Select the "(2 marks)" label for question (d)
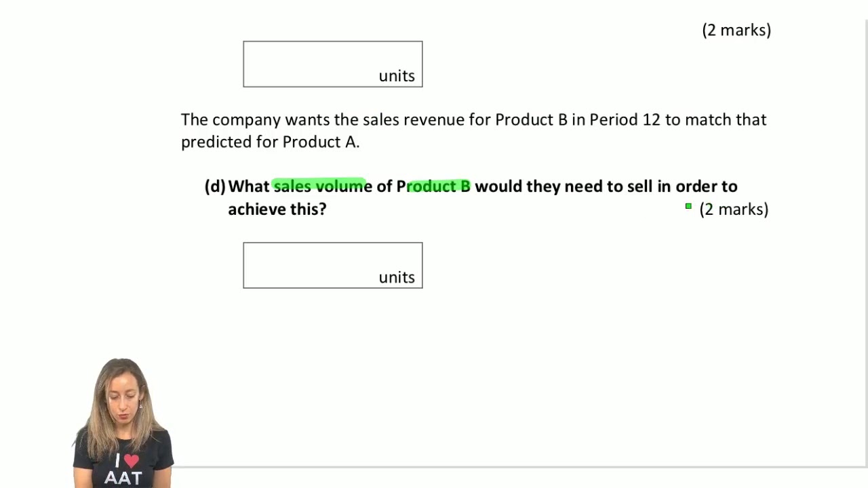Screen dimensions: 868x488 tap(734, 209)
